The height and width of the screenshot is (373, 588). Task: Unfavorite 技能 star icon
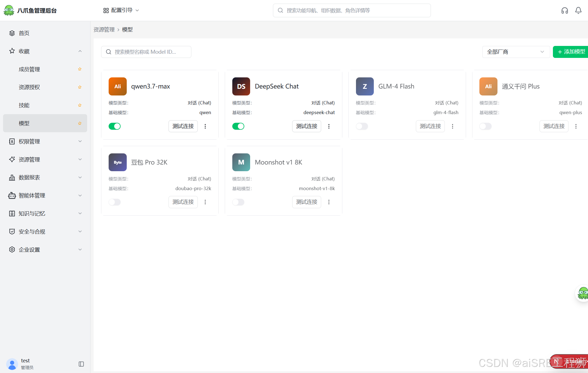coord(80,105)
